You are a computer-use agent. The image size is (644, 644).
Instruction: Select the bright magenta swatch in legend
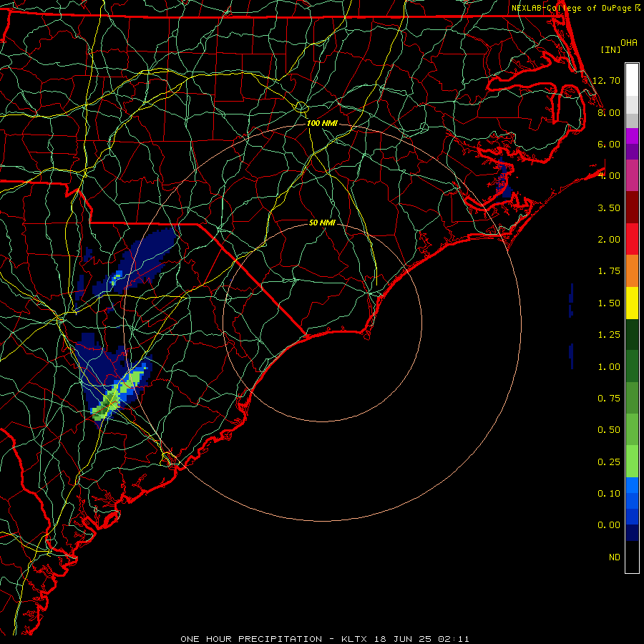pyautogui.click(x=632, y=136)
